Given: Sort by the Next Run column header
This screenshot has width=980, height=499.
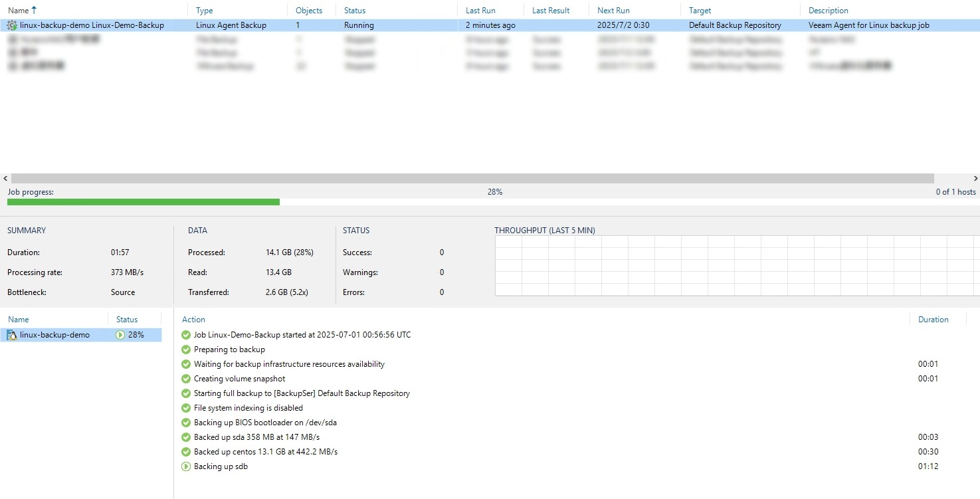Looking at the screenshot, I should [x=615, y=11].
